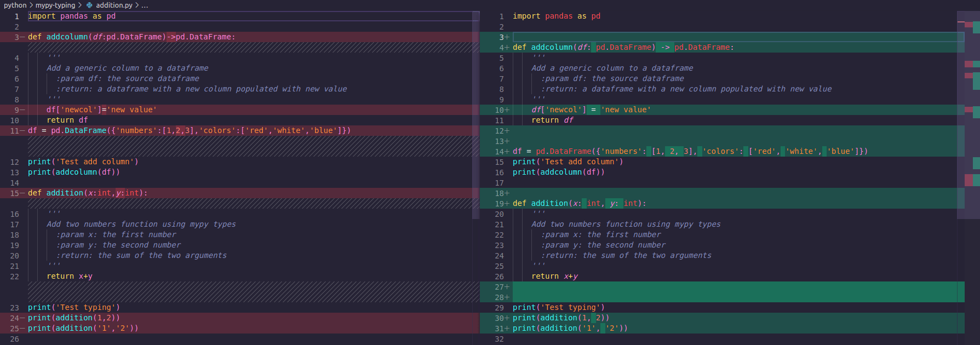Expand the 'mypy-typing' breadcrumb segment

pos(55,5)
